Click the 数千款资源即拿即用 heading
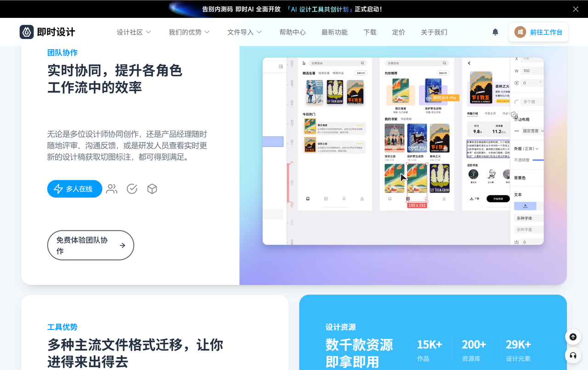This screenshot has width=588, height=370. (359, 353)
